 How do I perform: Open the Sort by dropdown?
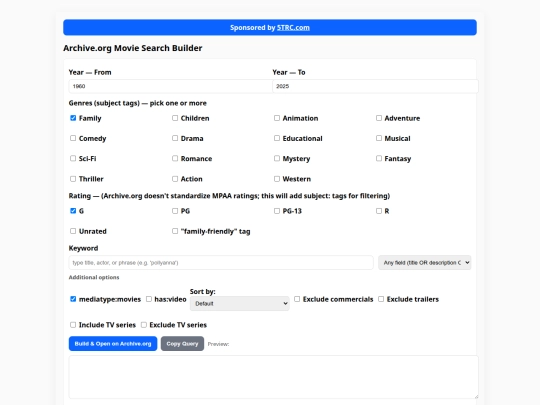click(x=239, y=303)
